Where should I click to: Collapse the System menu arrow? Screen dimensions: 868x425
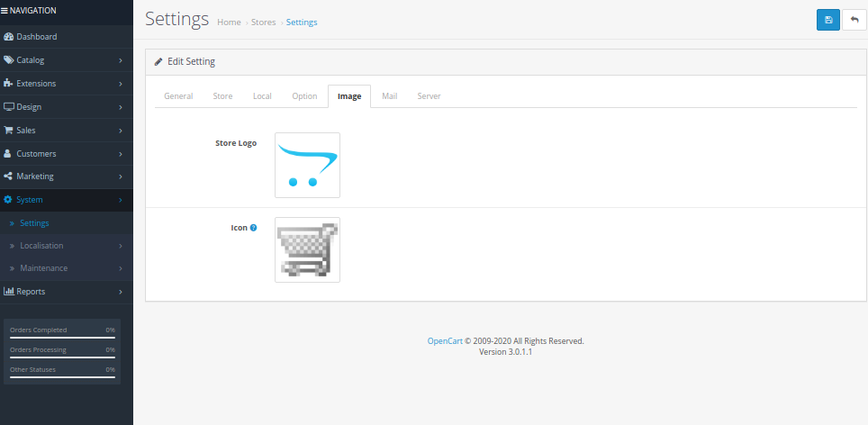[x=120, y=200]
